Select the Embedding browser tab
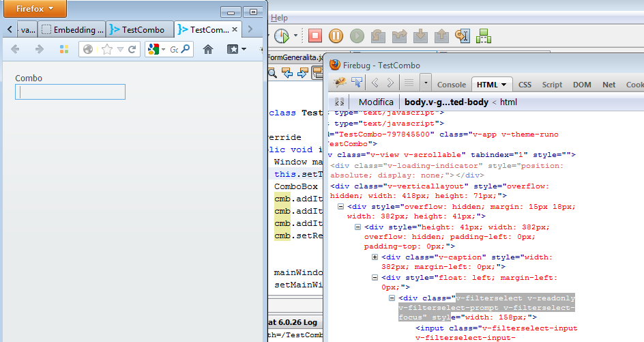This screenshot has width=644, height=342. (x=72, y=29)
